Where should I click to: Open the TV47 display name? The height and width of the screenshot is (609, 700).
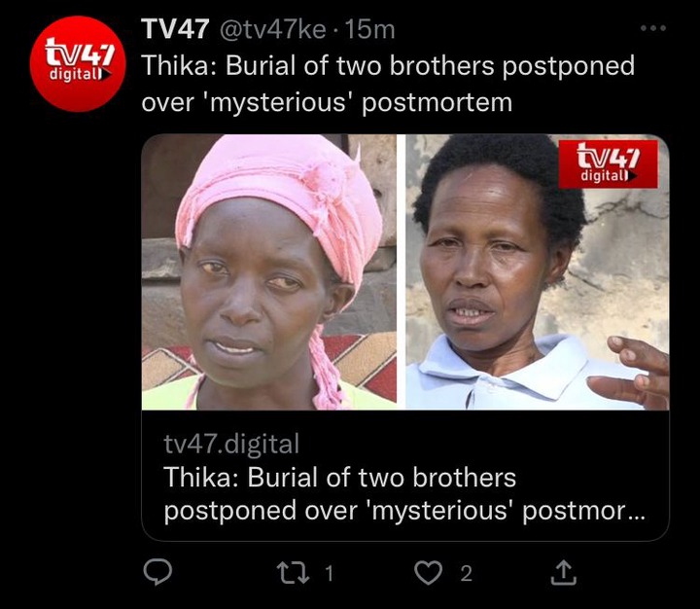coord(175,29)
